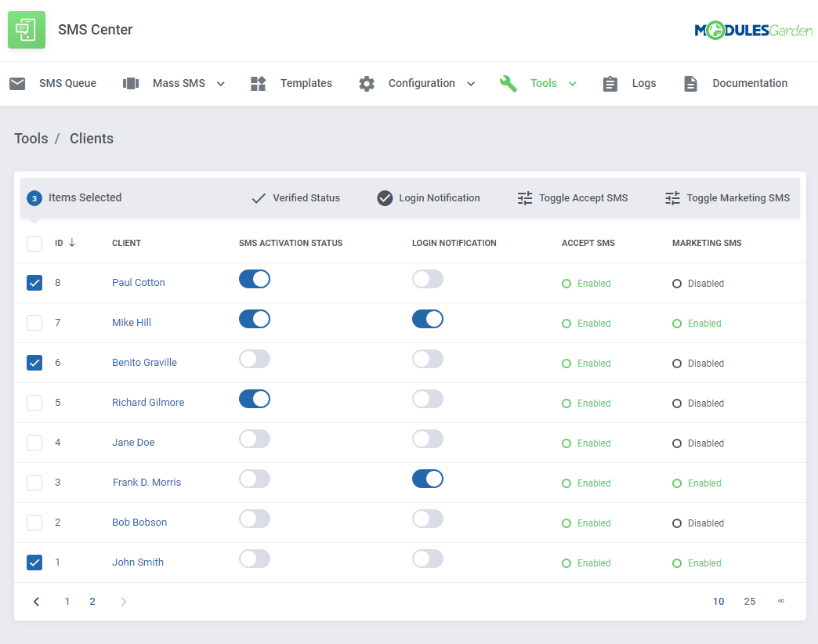Click the Templates widgets icon

tap(259, 83)
